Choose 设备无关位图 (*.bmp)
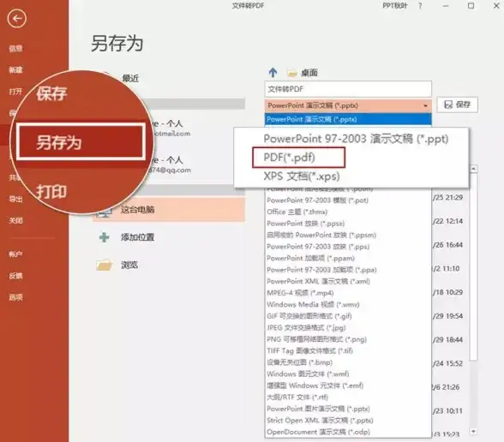This screenshot has height=442, width=504. (x=299, y=362)
